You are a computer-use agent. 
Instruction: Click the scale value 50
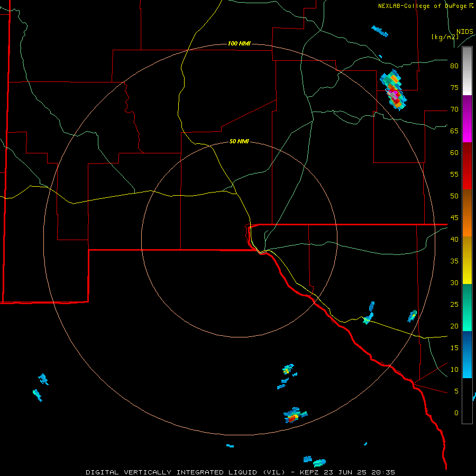tap(454, 196)
